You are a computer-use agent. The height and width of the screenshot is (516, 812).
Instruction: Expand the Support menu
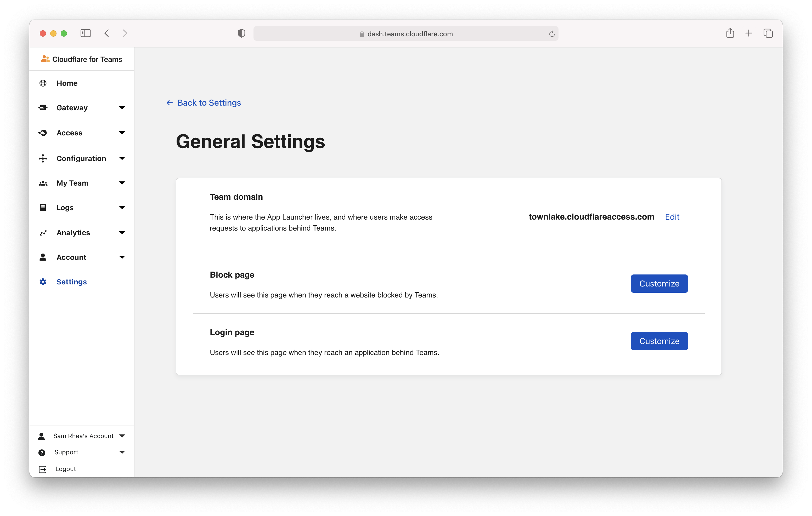tap(122, 452)
